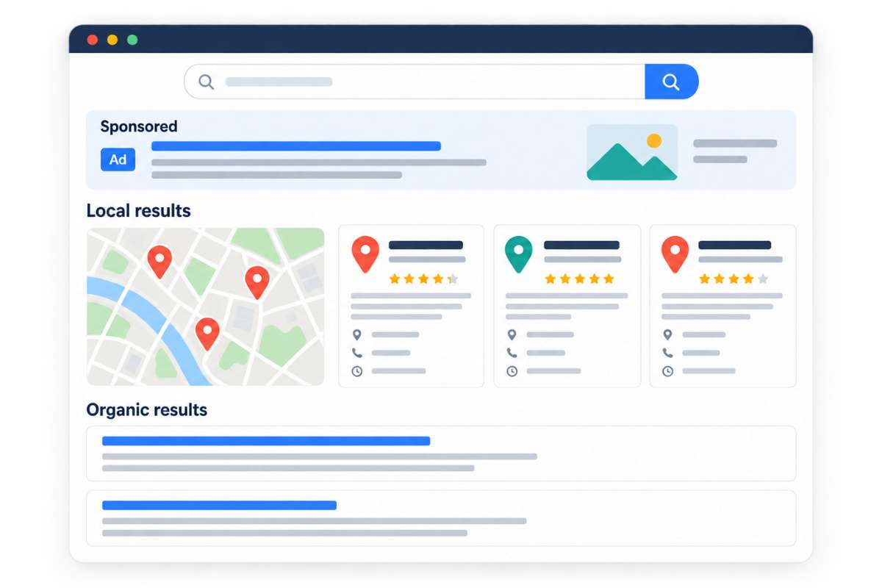Click the teal pin in second local card

point(519,254)
